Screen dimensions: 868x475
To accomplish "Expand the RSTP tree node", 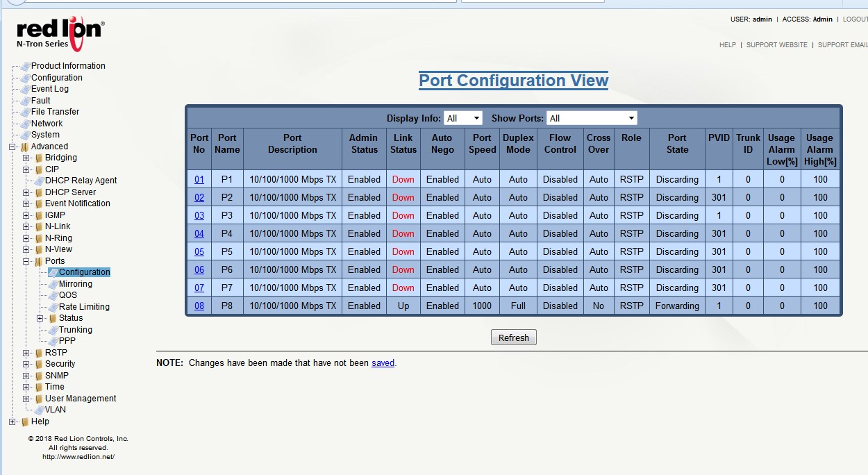I will (26, 353).
